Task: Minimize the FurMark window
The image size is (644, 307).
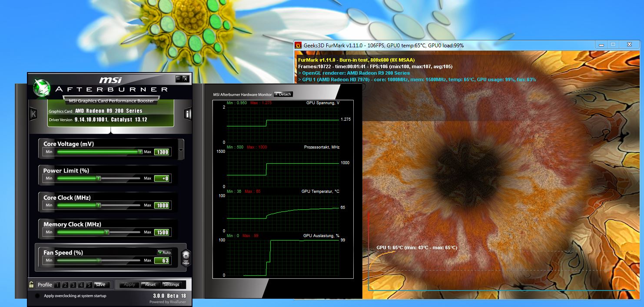Action: 601,44
